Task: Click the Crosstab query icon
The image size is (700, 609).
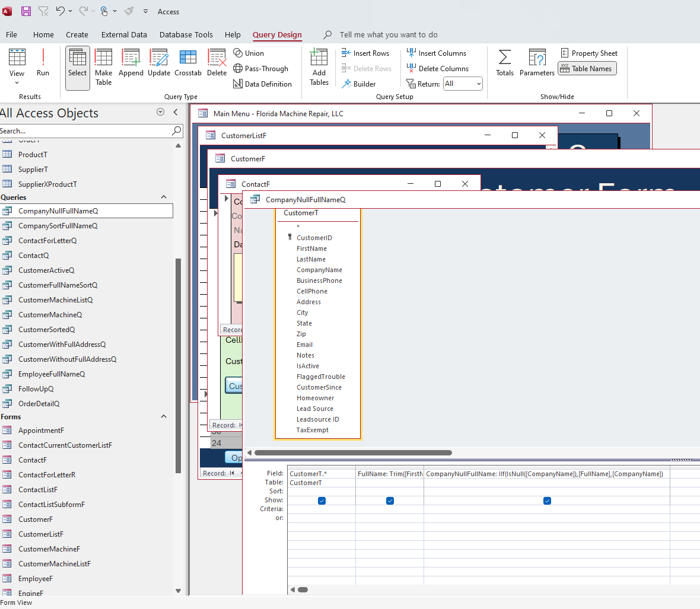Action: pyautogui.click(x=188, y=63)
